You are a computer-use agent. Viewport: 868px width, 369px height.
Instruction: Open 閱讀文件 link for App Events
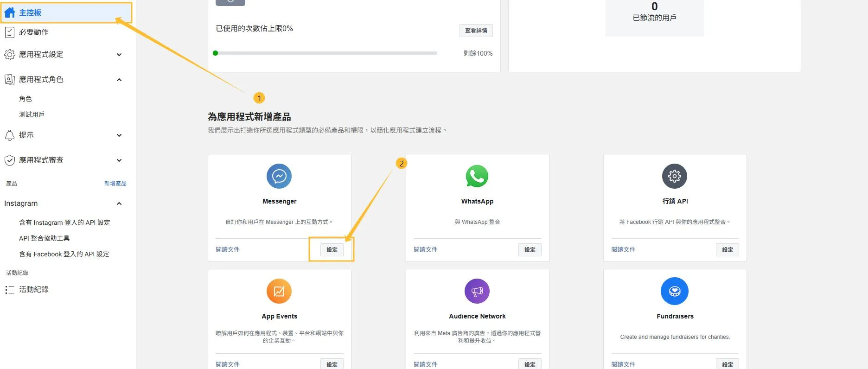228,364
